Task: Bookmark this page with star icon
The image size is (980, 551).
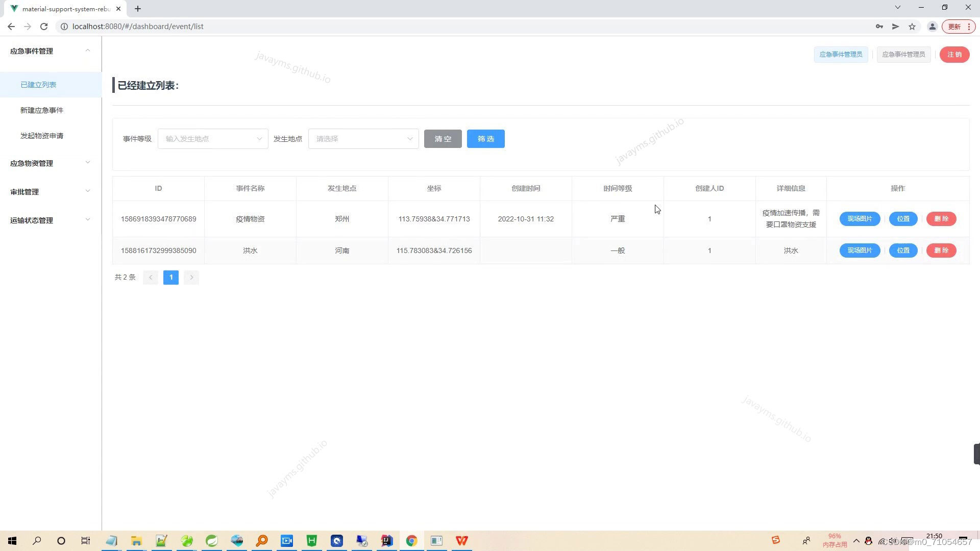Action: tap(912, 27)
